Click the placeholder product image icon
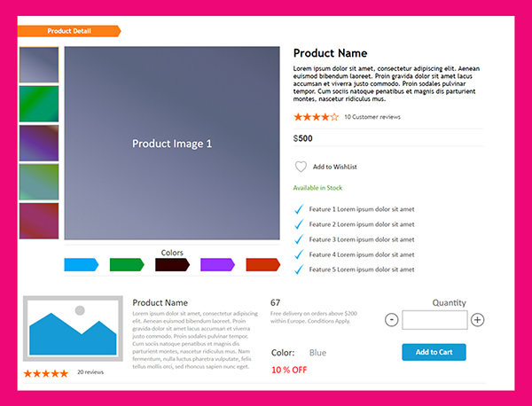 click(72, 329)
